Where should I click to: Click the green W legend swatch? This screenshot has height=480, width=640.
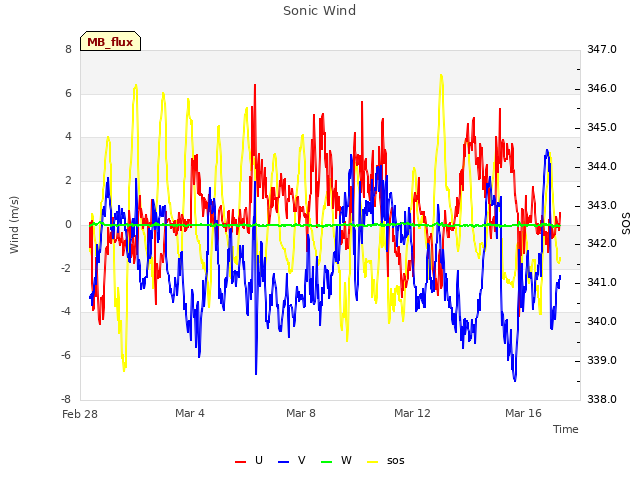click(x=327, y=462)
